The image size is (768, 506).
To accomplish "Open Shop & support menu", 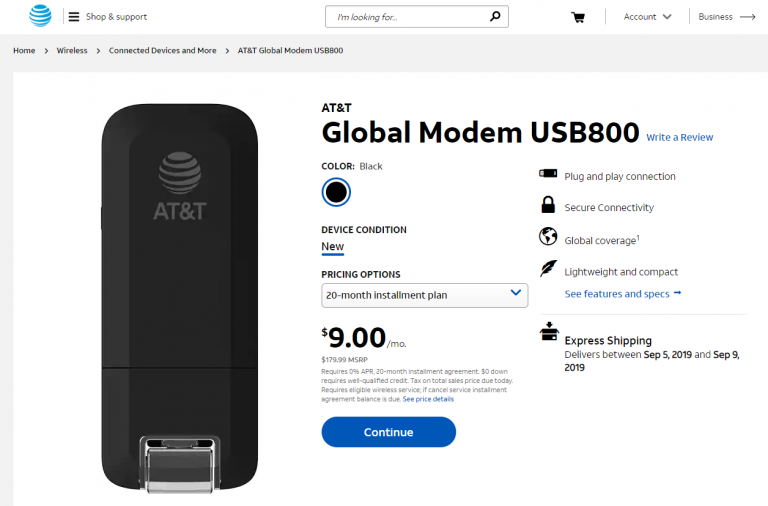I will pyautogui.click(x=116, y=17).
